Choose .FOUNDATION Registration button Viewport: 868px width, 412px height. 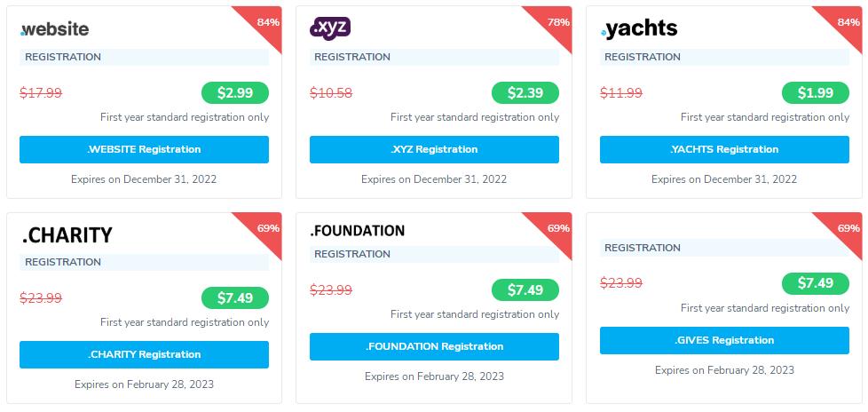434,346
